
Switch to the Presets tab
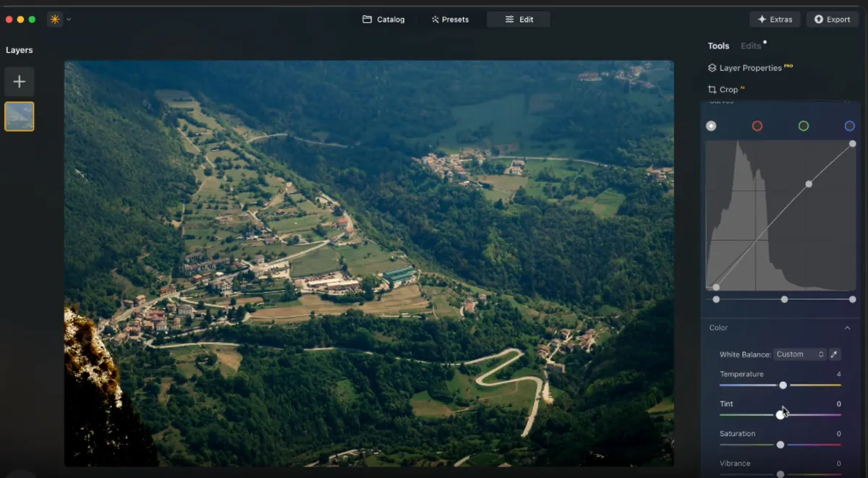(x=450, y=19)
